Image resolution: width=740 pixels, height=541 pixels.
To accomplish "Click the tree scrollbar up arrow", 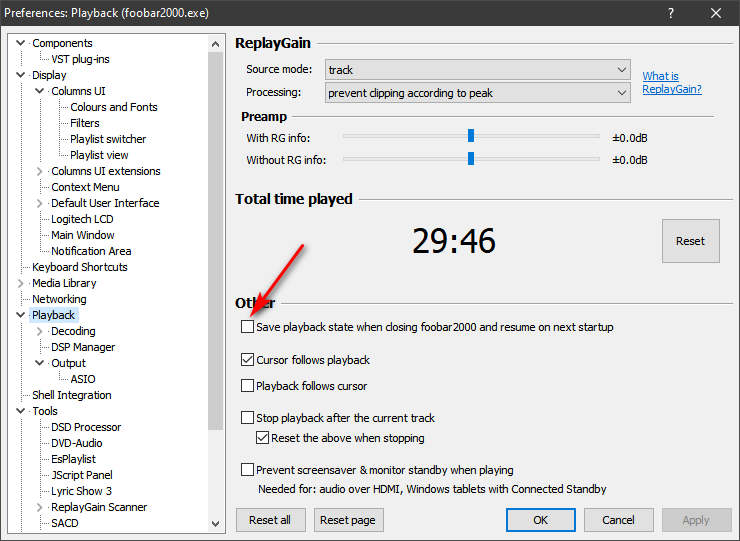I will click(216, 44).
